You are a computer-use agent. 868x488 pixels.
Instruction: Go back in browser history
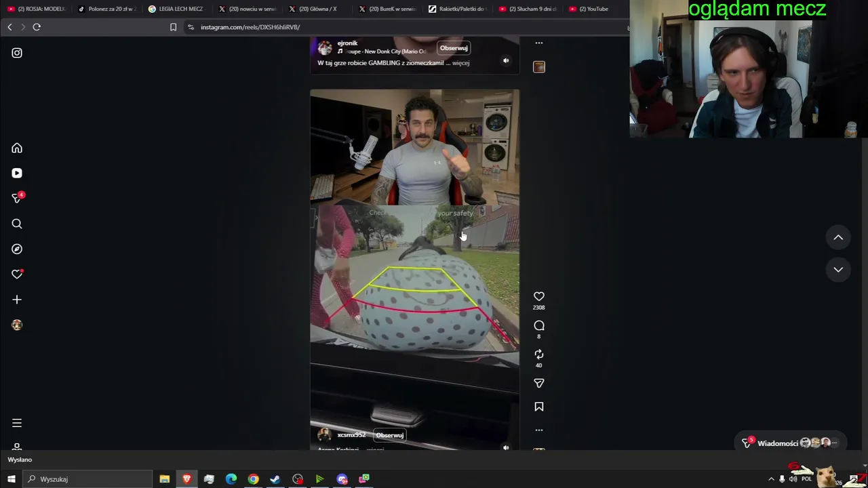pos(9,27)
